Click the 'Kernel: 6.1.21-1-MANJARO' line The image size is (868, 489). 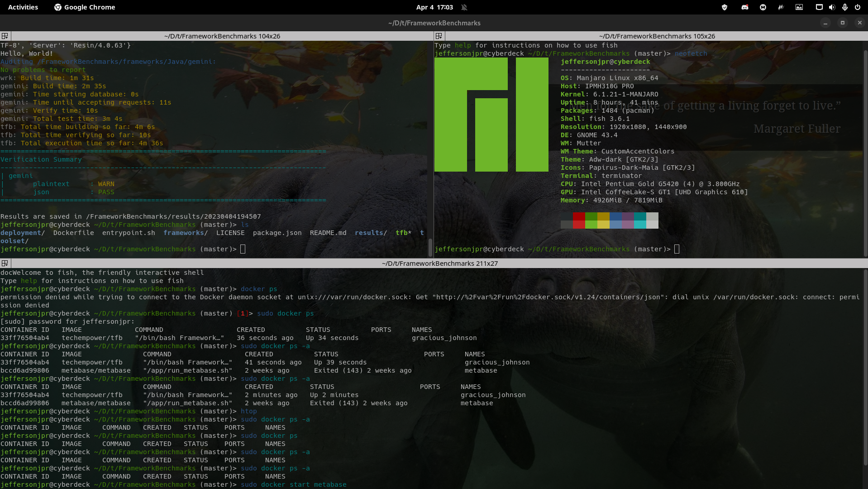[x=609, y=94]
